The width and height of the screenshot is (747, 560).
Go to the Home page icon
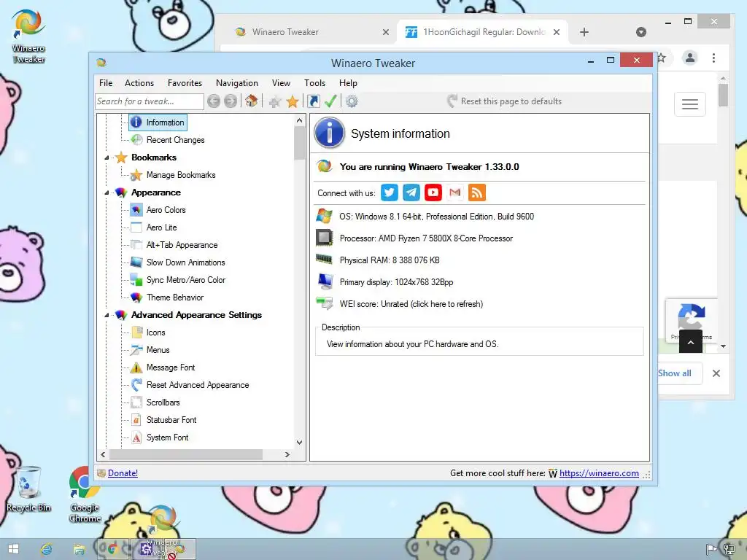pos(252,101)
